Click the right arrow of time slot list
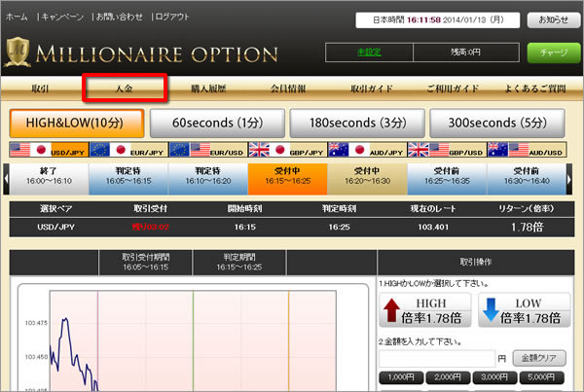584x392 pixels. point(569,179)
